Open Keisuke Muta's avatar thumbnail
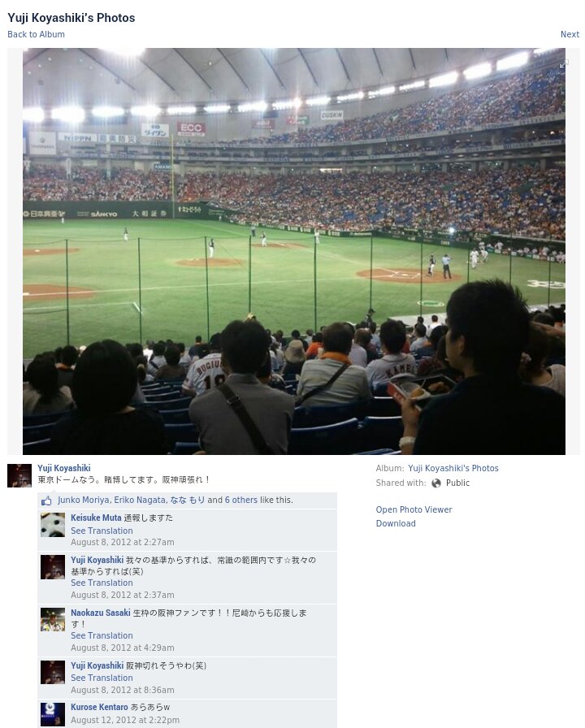Image resolution: width=585 pixels, height=728 pixels. point(53,525)
